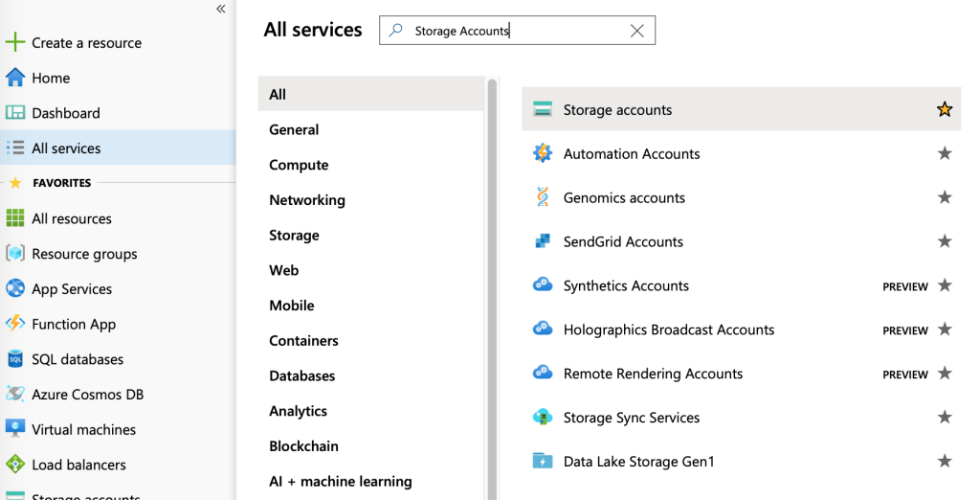Open Azure Cosmos DB favorite
Image resolution: width=980 pixels, height=500 pixels.
click(x=87, y=395)
